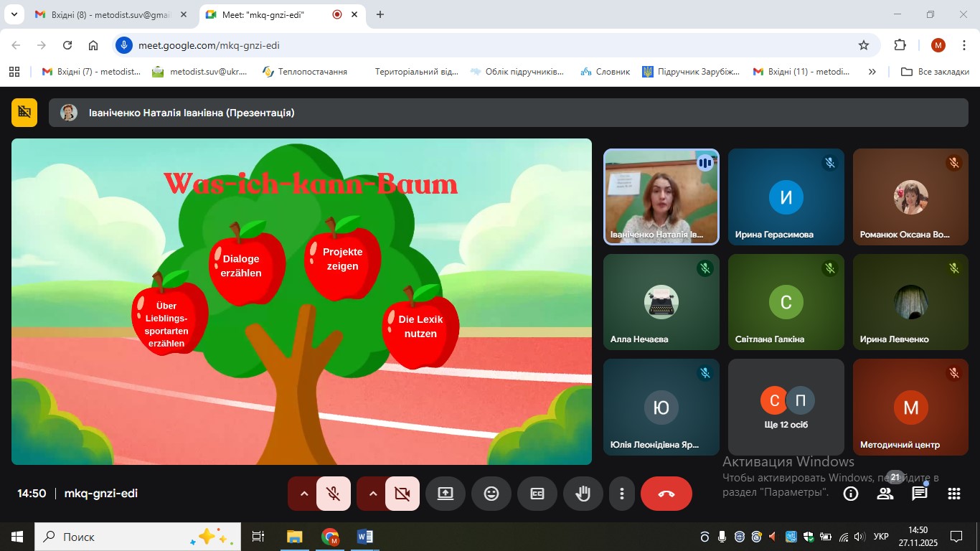
Task: Click the share screen (present now) icon
Action: click(446, 494)
